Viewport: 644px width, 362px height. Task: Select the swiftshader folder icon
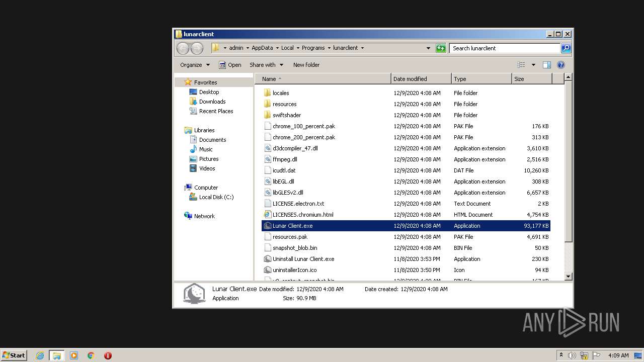coord(268,115)
